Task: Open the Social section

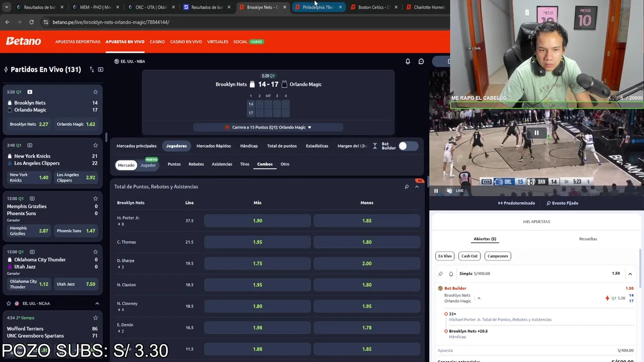Action: pos(240,42)
